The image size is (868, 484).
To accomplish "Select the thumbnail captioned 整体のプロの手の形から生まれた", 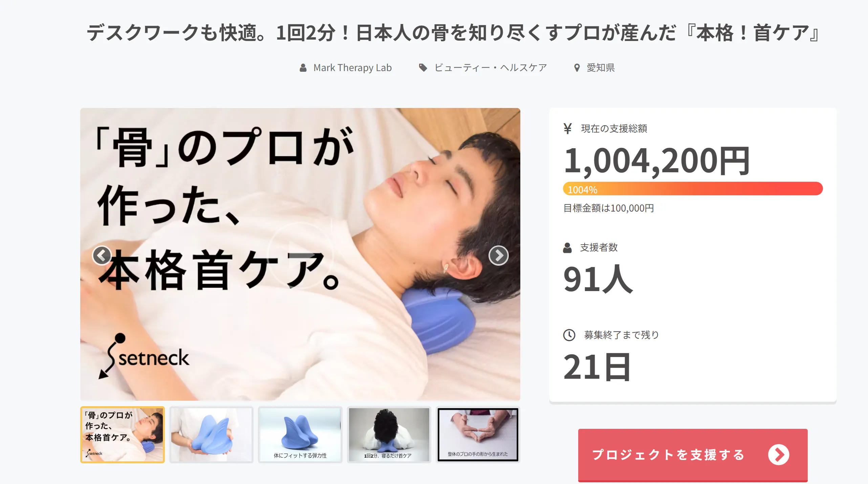I will click(478, 435).
